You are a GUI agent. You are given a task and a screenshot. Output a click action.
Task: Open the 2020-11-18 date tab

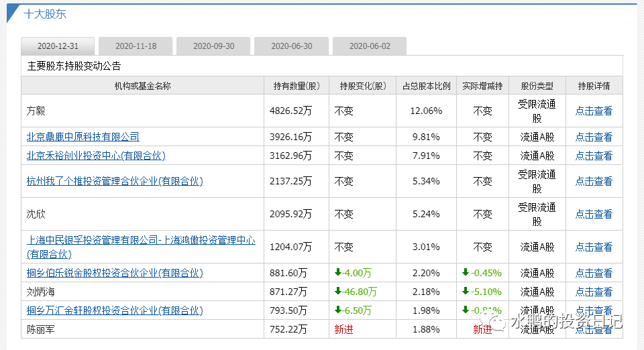(x=136, y=46)
